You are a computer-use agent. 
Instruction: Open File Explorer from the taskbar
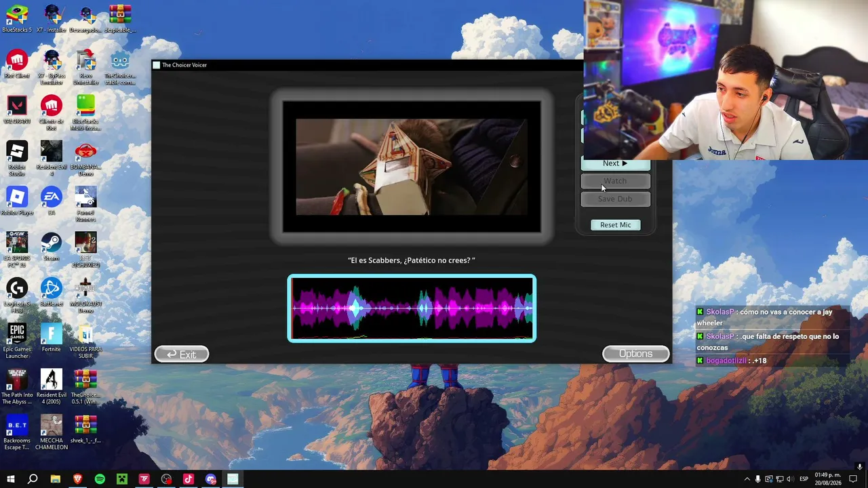click(56, 479)
